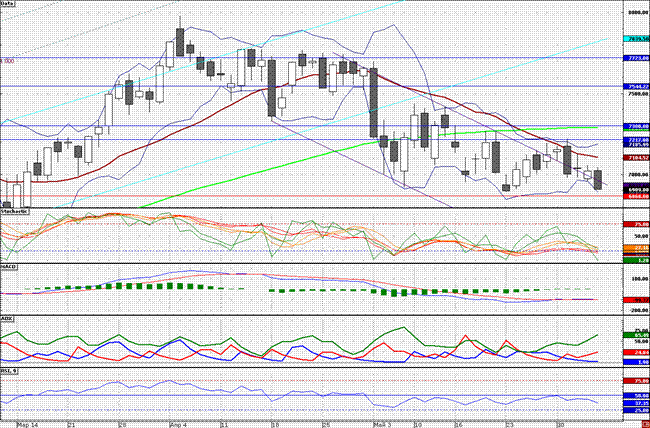Click the red icon in the bottom-right corner

click(x=647, y=425)
